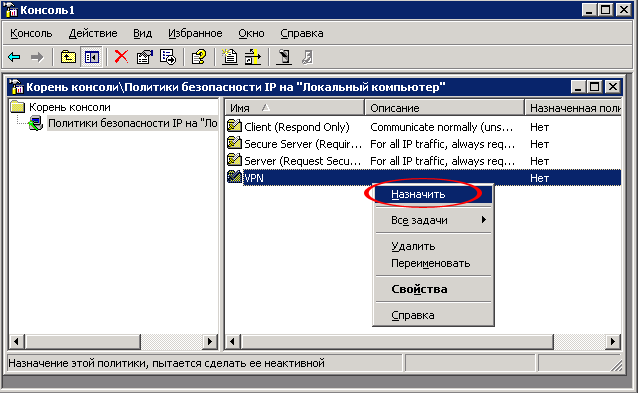Image resolution: width=638 pixels, height=393 pixels.
Task: Minimize the inner Корень консоли window
Action: point(578,87)
